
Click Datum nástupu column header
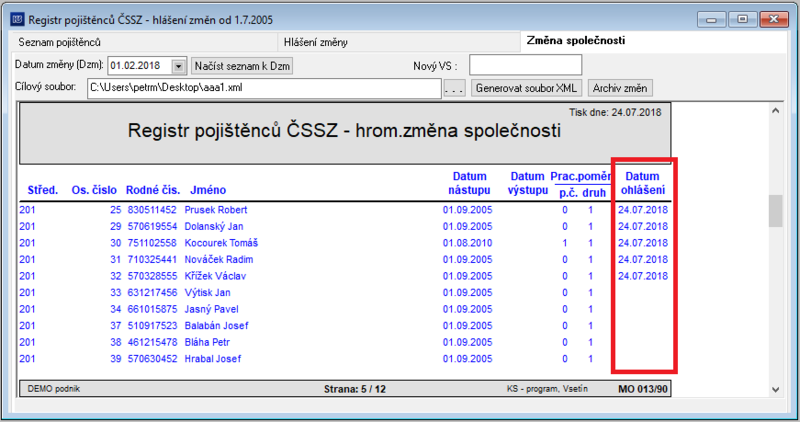469,183
